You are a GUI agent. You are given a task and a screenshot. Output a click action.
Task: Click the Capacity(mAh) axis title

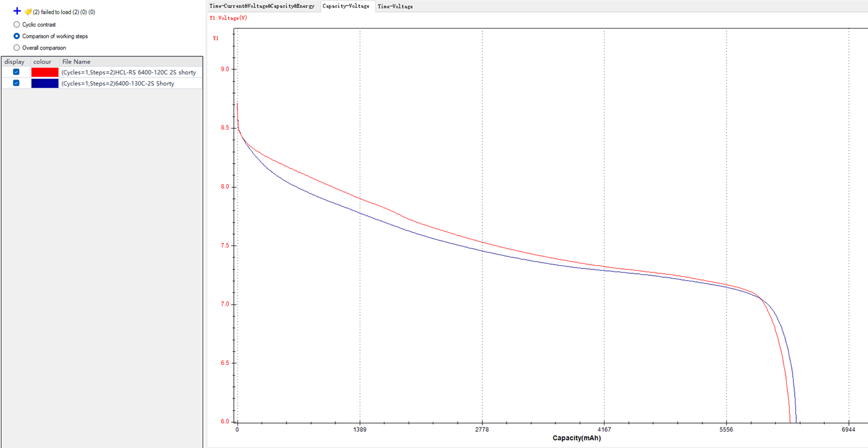click(577, 438)
